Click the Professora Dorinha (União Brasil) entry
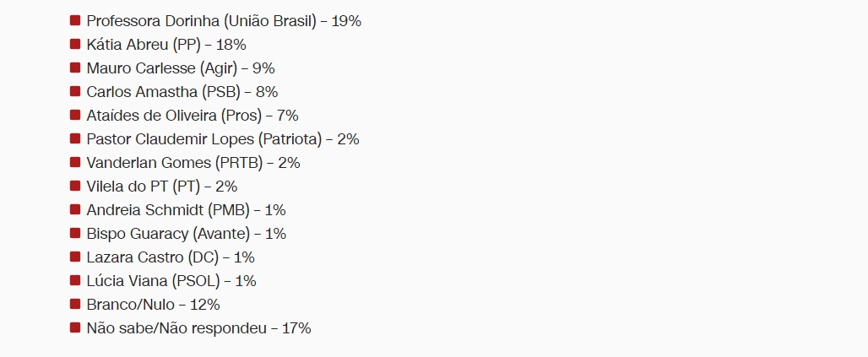Image resolution: width=868 pixels, height=357 pixels. coord(225,21)
